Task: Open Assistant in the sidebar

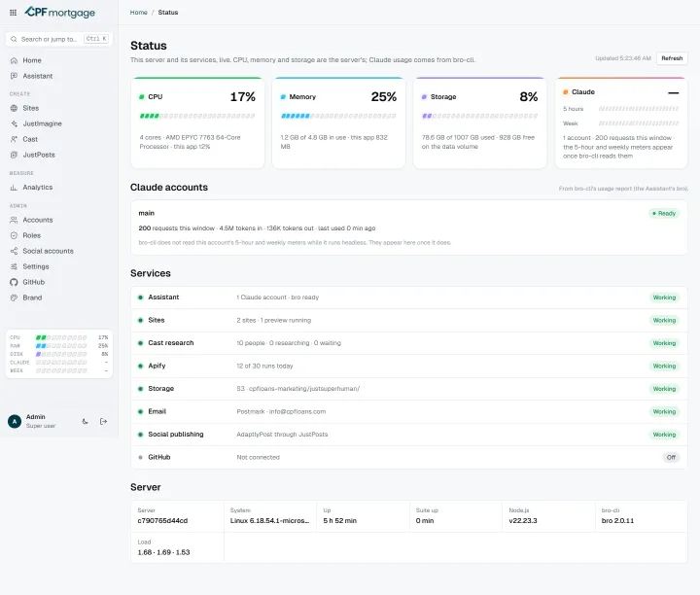Action: coord(59,76)
